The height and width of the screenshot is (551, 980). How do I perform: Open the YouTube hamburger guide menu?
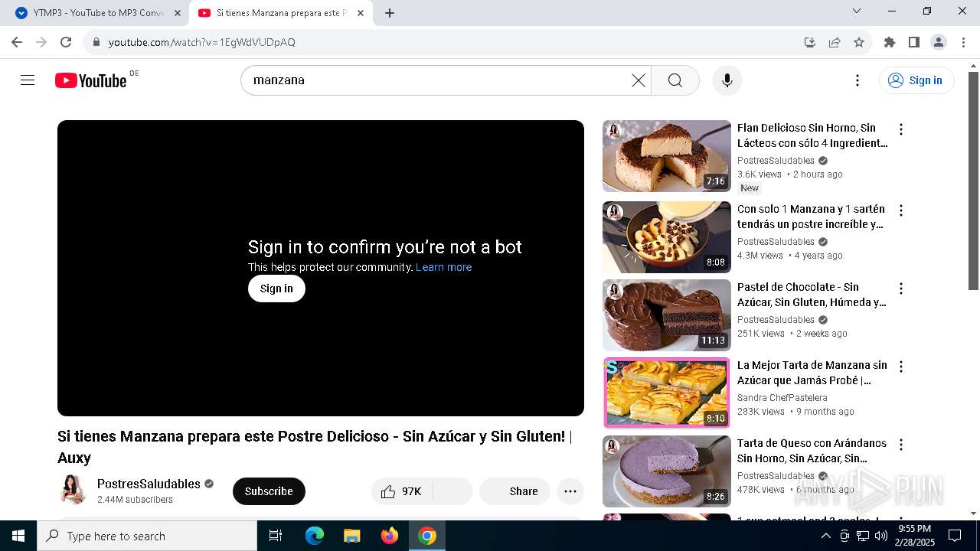click(28, 80)
